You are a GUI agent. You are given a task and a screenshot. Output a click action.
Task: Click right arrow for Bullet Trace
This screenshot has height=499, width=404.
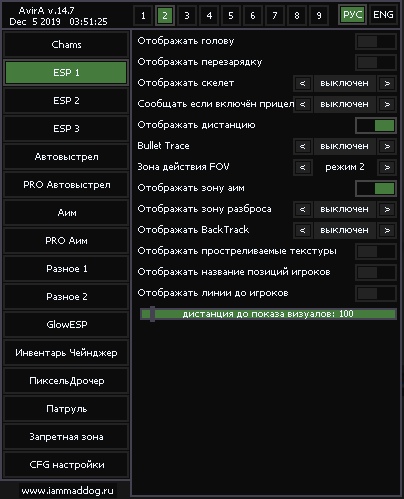387,146
